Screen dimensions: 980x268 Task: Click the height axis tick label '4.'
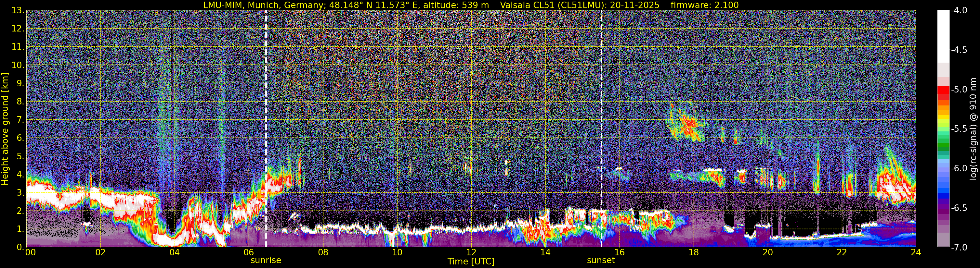(20, 174)
